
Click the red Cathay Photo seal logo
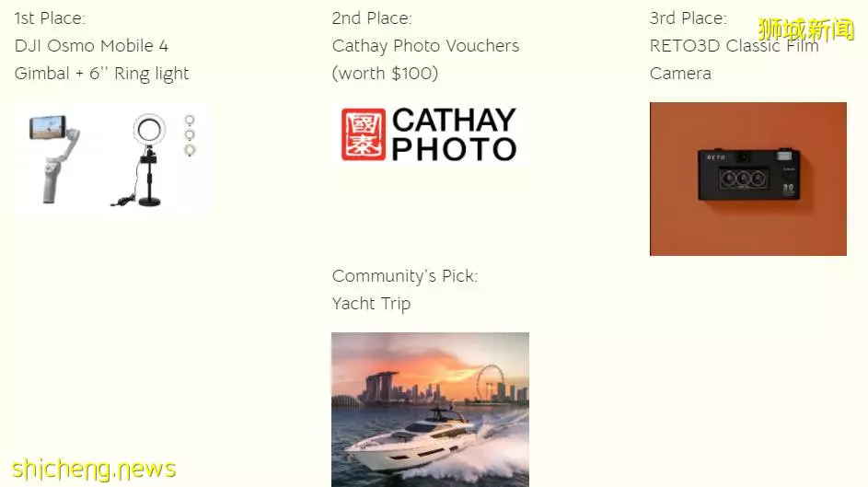pyautogui.click(x=364, y=134)
